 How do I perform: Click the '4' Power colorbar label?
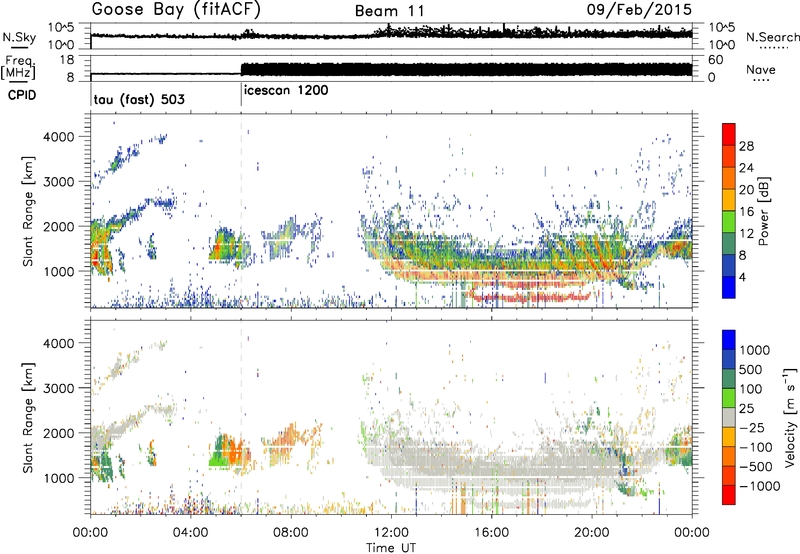tap(742, 278)
